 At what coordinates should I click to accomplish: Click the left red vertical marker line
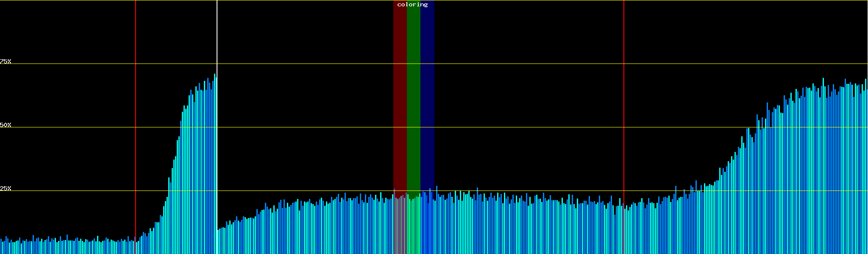[136, 106]
